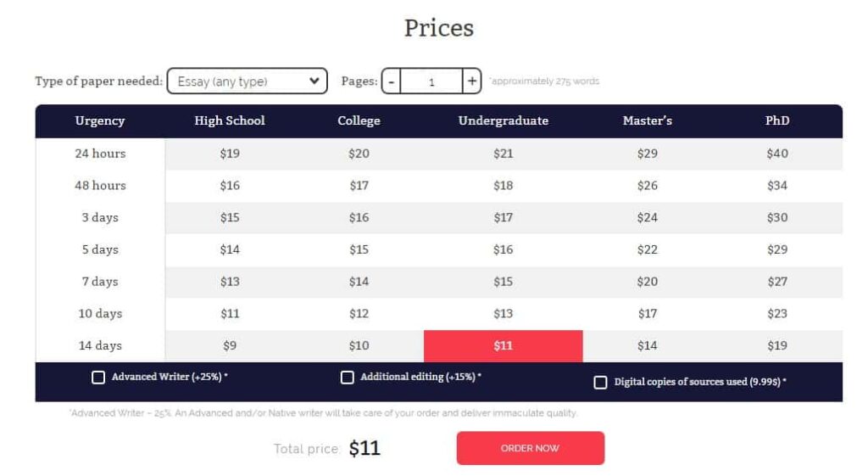Decrease pages with the minus button
Screen dimensions: 868x476
pyautogui.click(x=392, y=81)
